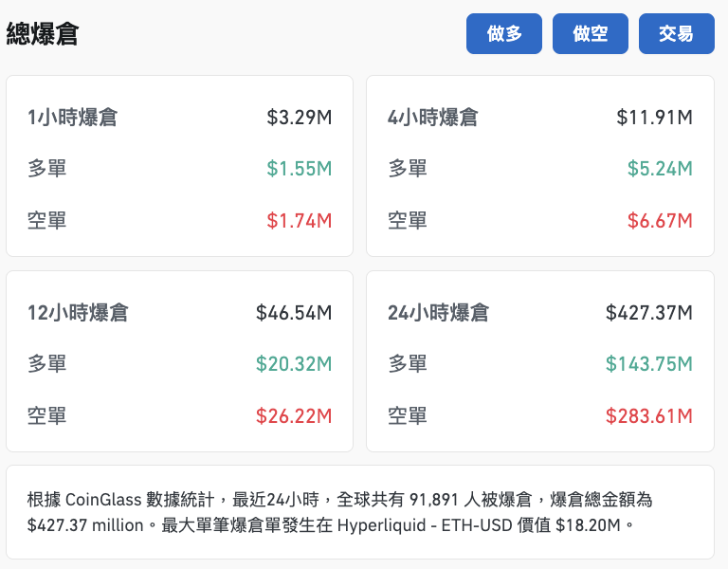Click 空單 label in 1小時爆倉 card

coord(46,221)
